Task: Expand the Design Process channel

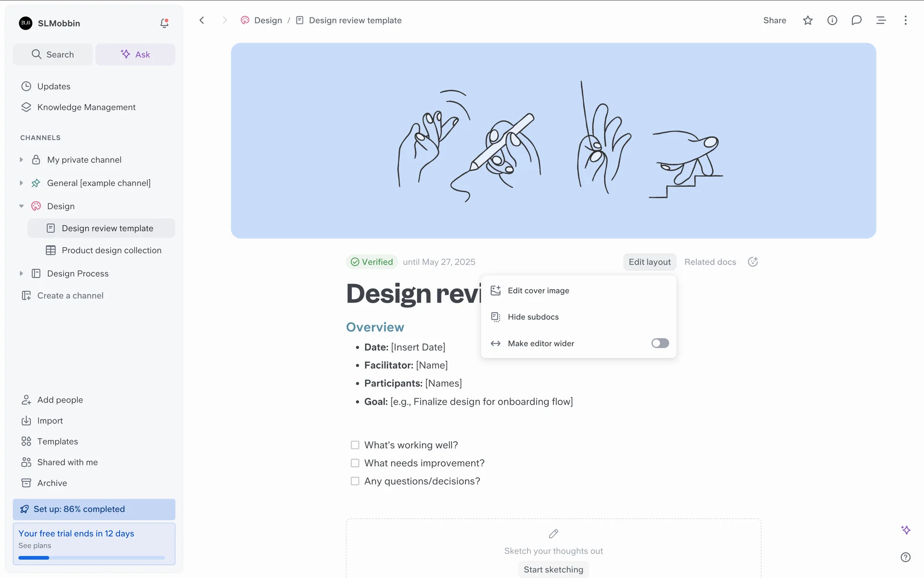Action: [x=21, y=273]
